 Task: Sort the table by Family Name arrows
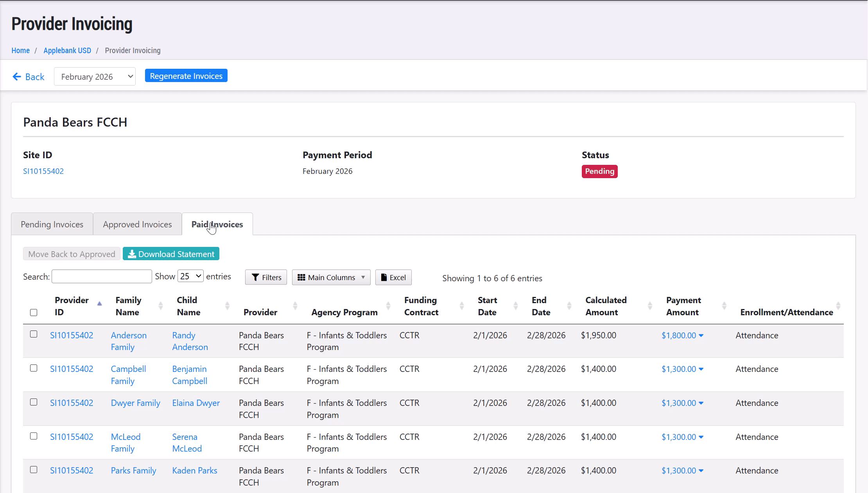(160, 306)
